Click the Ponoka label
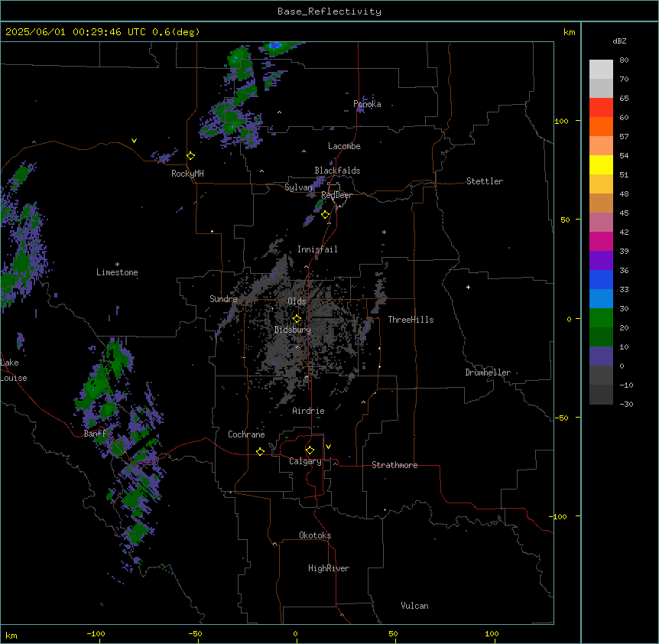Screen dimensions: 659x644 367,104
